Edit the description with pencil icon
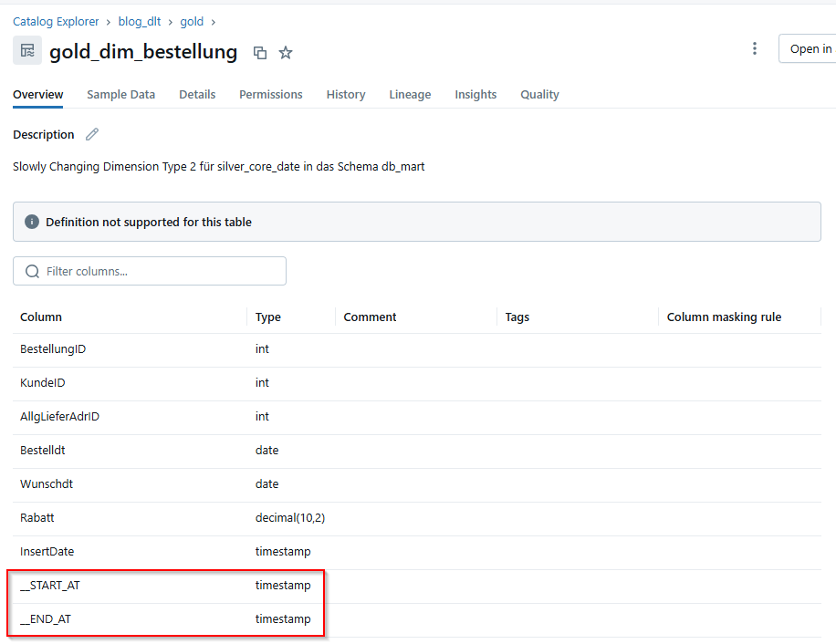 [91, 134]
